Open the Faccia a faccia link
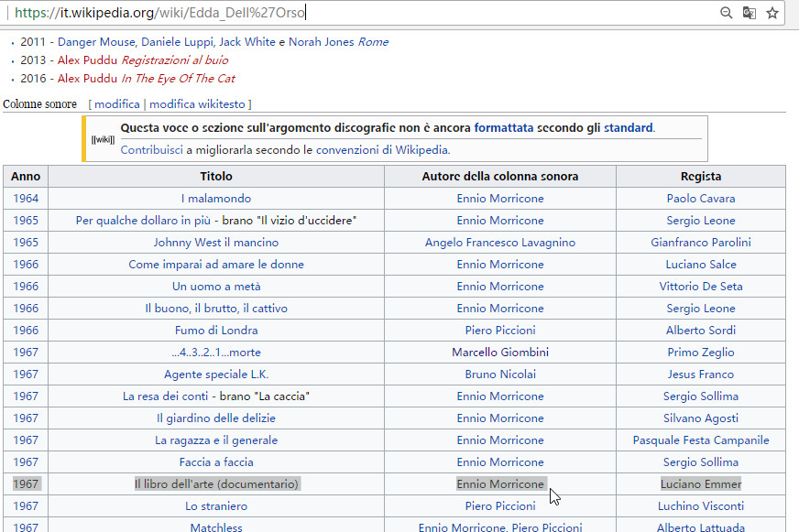The image size is (799, 532). [216, 461]
